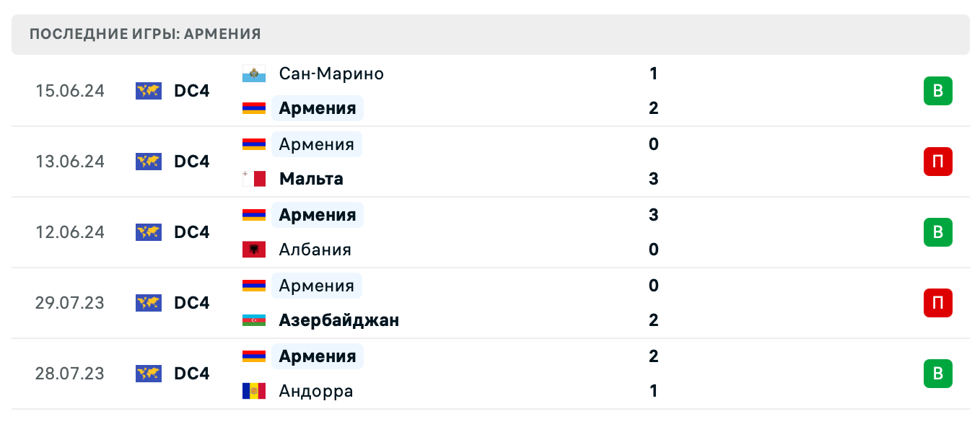Click the date 15.06.24

69,91
